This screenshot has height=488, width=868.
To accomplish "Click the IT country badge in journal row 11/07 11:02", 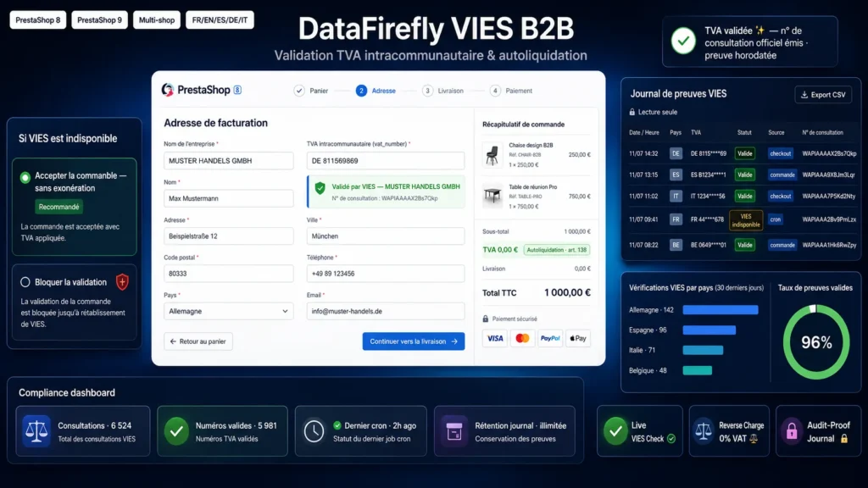I will (x=676, y=196).
